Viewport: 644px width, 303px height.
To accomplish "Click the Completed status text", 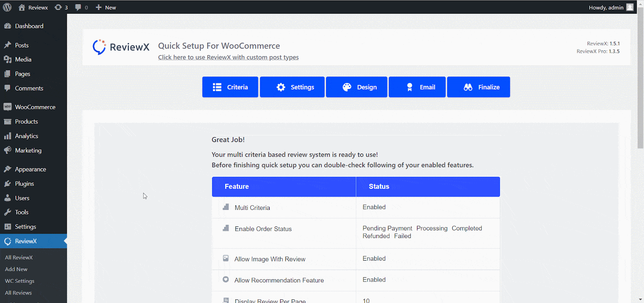I will (x=467, y=228).
